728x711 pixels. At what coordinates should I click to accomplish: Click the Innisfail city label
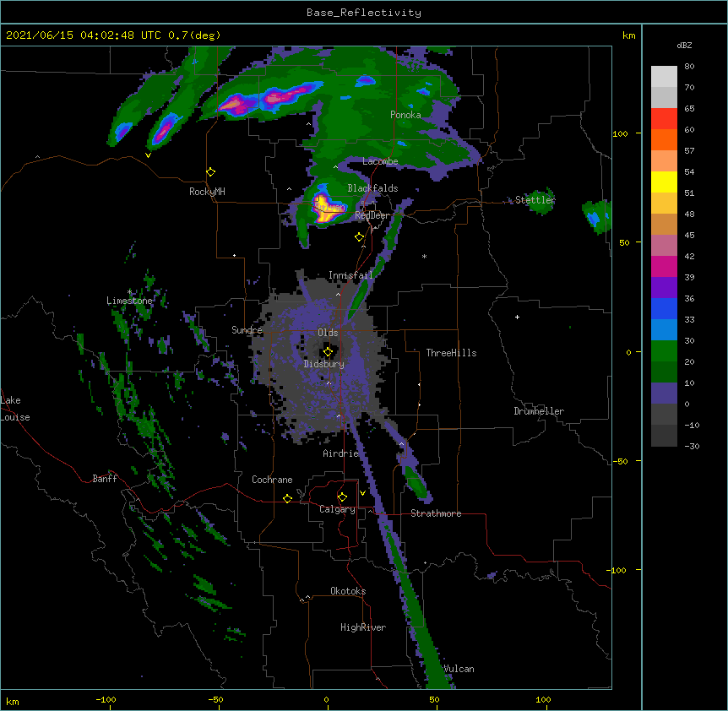tap(350, 275)
